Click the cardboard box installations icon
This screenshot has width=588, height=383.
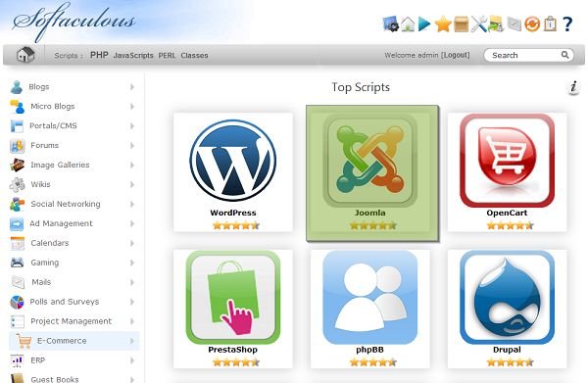click(x=461, y=24)
